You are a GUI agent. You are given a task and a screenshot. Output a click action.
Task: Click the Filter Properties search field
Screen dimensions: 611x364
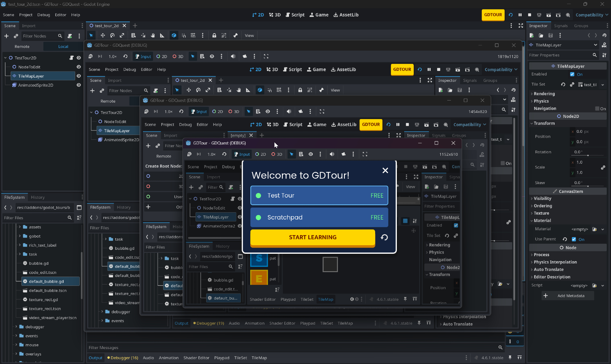click(560, 55)
